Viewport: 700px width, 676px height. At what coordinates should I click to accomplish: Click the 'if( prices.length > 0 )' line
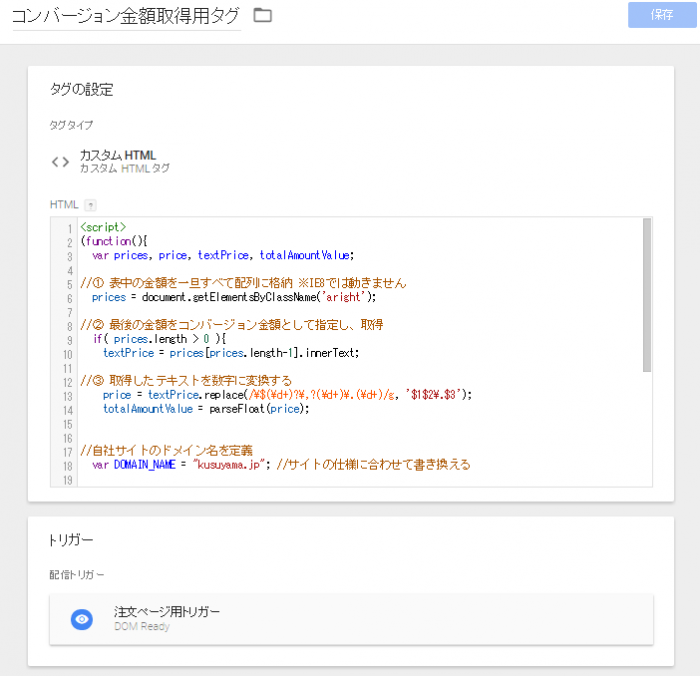(x=160, y=339)
